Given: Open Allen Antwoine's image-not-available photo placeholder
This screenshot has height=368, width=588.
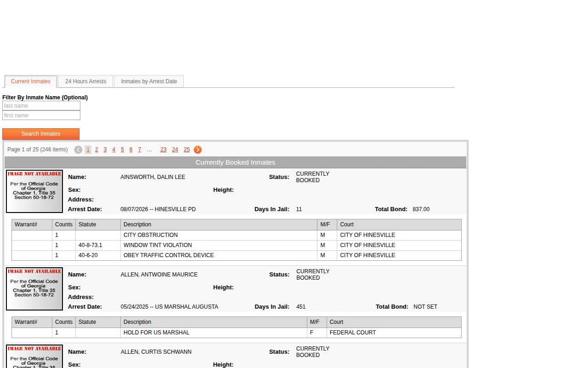Looking at the screenshot, I should tap(34, 289).
